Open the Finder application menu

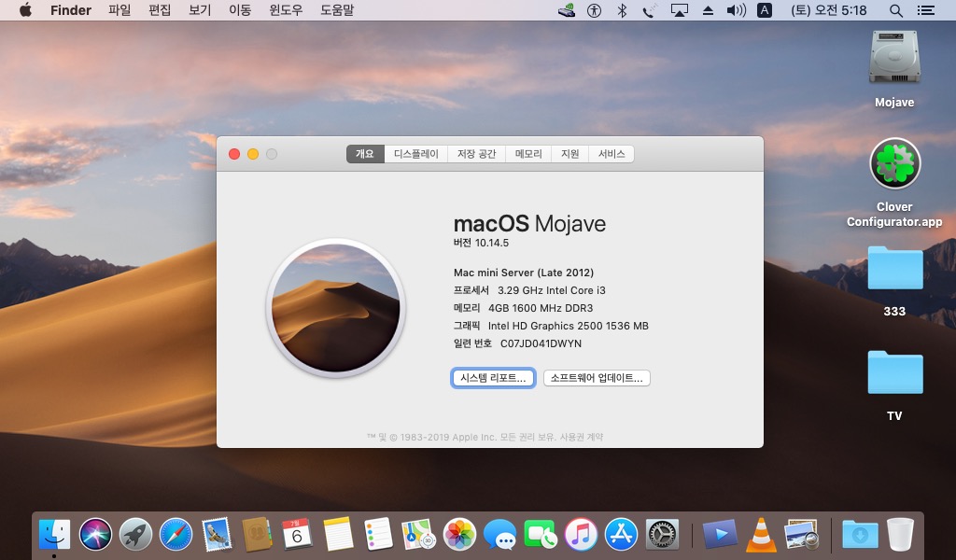coord(71,10)
